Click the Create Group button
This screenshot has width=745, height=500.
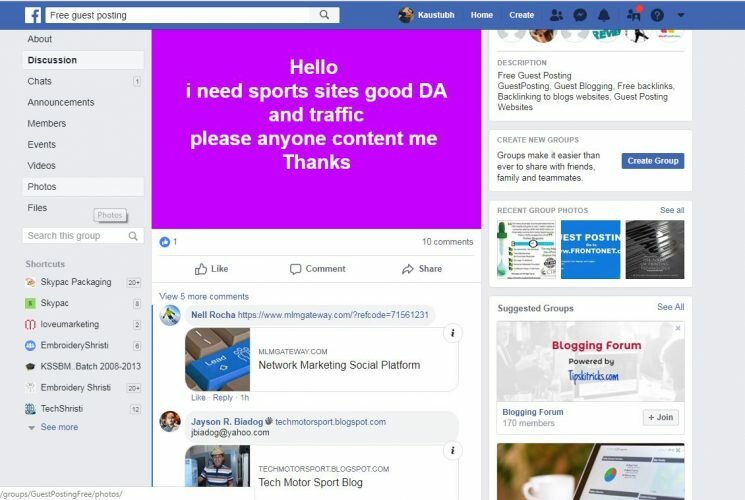[x=652, y=161]
